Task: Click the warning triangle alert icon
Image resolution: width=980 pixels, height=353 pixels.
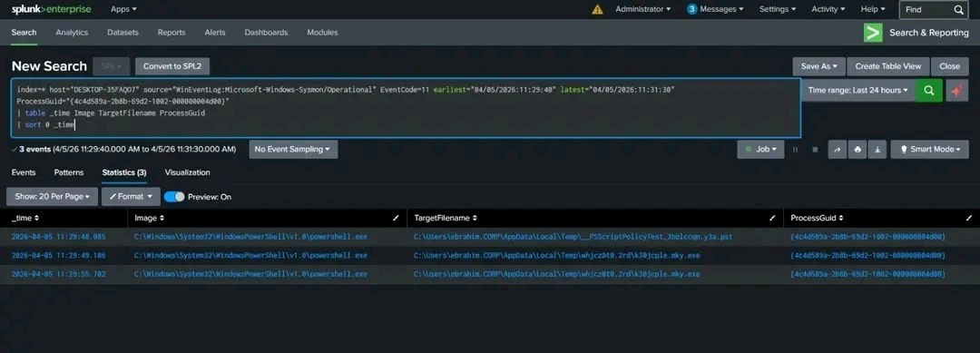Action: (x=597, y=9)
